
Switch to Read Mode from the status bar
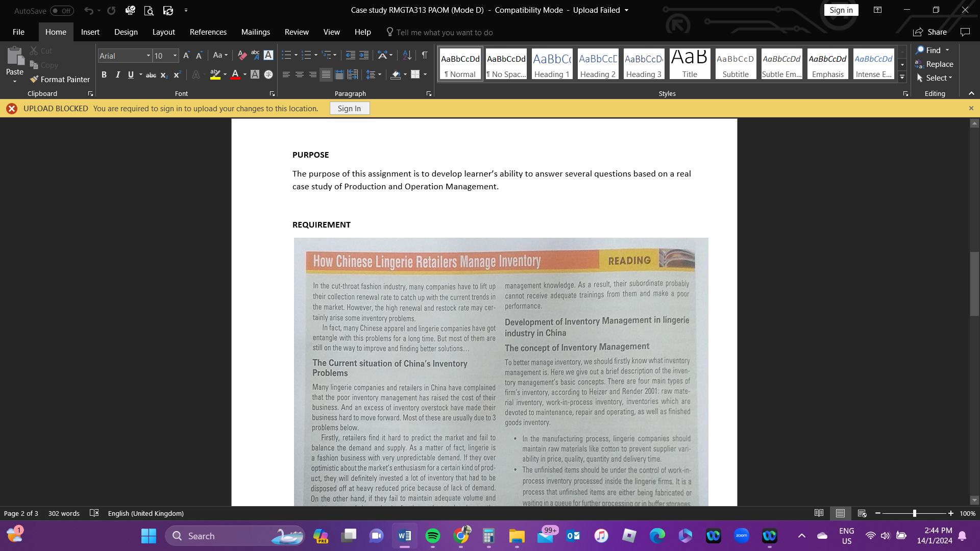(819, 513)
